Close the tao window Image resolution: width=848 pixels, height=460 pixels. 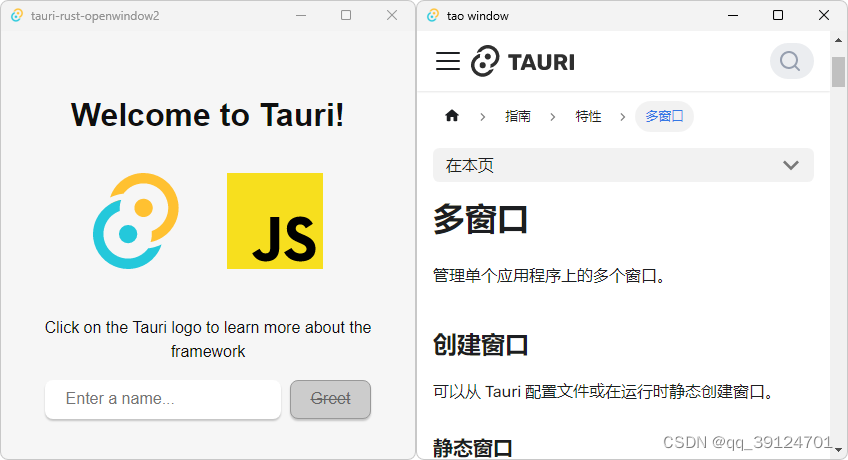coord(824,15)
